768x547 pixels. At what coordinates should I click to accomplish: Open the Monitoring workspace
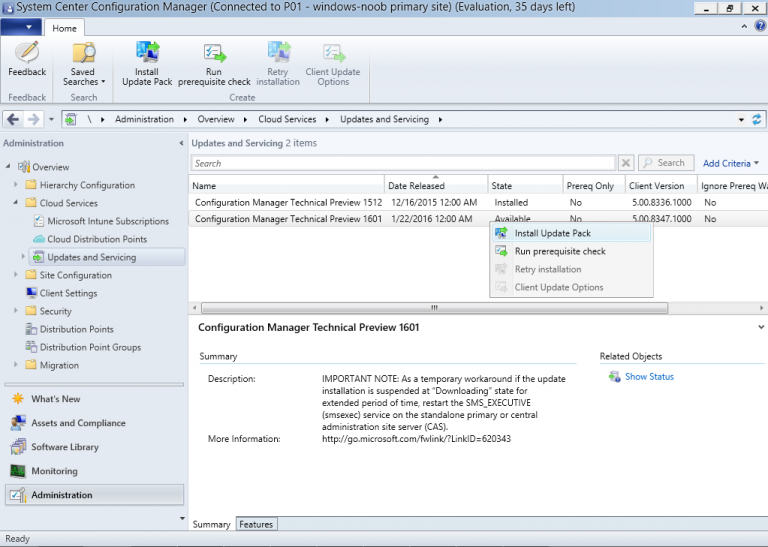[x=54, y=471]
